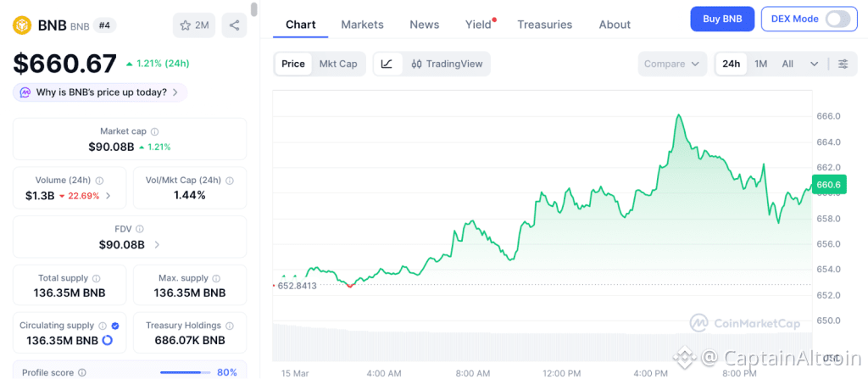This screenshot has width=868, height=379.
Task: Click the FDV info icon
Action: tap(140, 229)
